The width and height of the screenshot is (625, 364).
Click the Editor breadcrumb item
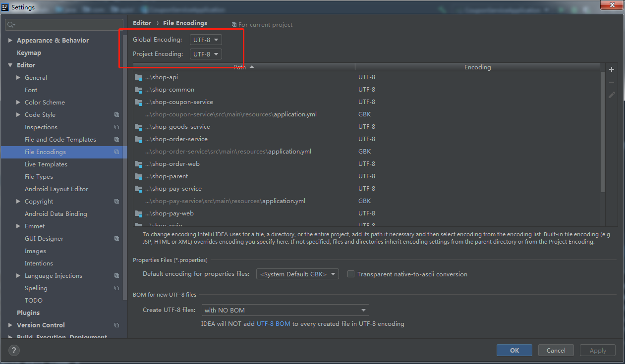click(x=142, y=23)
